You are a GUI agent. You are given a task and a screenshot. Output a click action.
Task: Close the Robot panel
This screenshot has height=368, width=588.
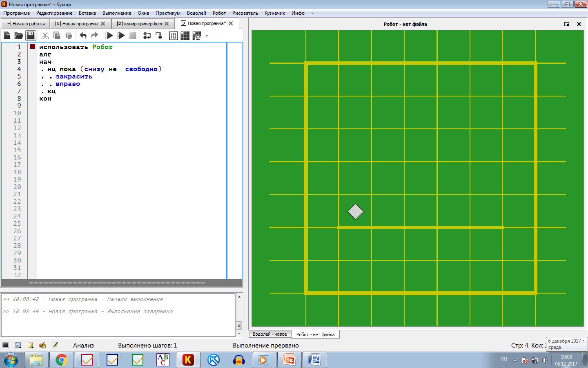click(x=579, y=24)
